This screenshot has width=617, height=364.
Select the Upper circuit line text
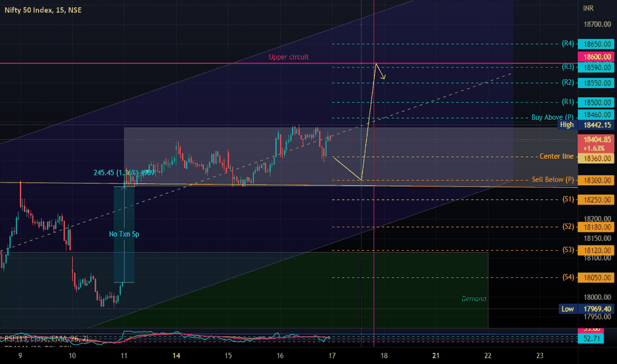click(x=289, y=57)
